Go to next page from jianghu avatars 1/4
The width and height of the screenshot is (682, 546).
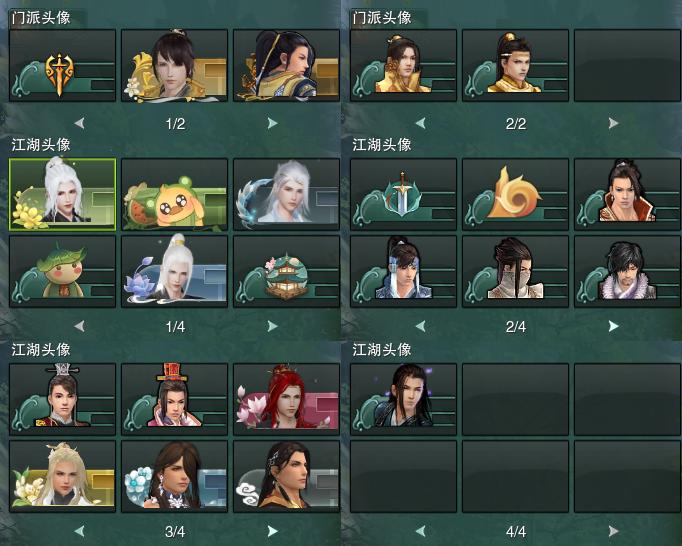pyautogui.click(x=272, y=326)
